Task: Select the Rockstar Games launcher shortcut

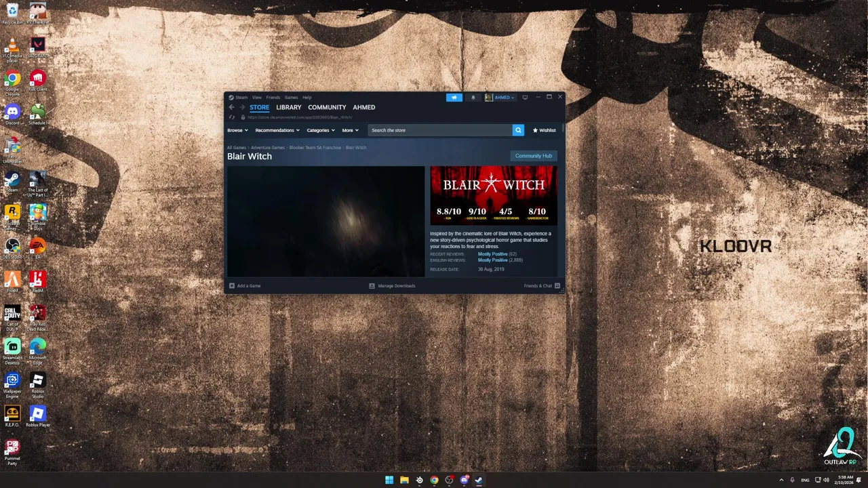Action: (x=12, y=217)
